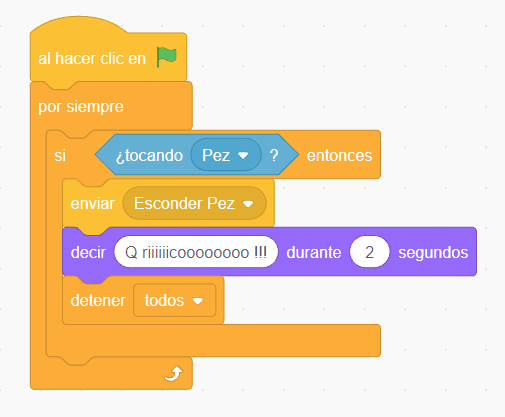Viewport: 505px width, 417px height.
Task: Open the Esconder Pez message dropdown
Action: point(194,203)
